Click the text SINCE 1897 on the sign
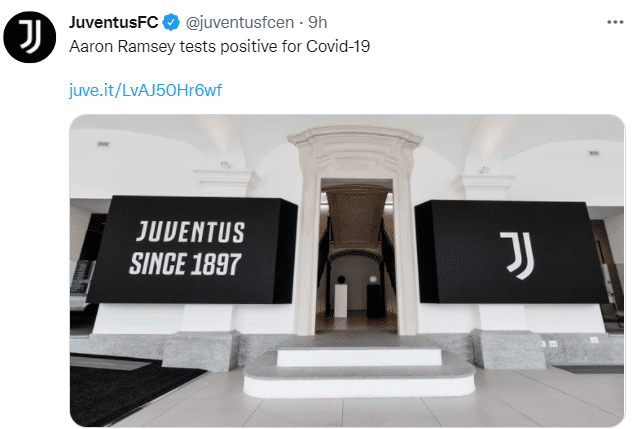The width and height of the screenshot is (639, 429). coord(185,264)
